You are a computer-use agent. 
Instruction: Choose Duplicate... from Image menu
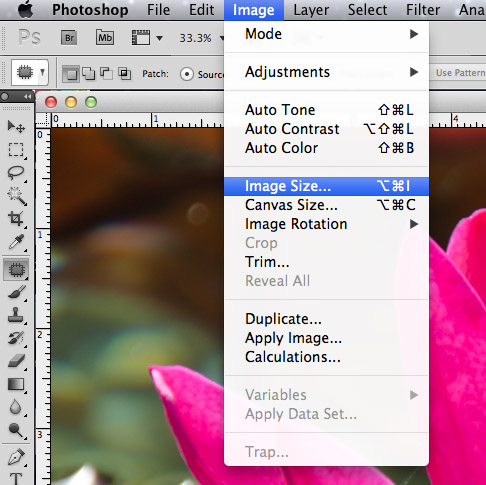click(327, 319)
